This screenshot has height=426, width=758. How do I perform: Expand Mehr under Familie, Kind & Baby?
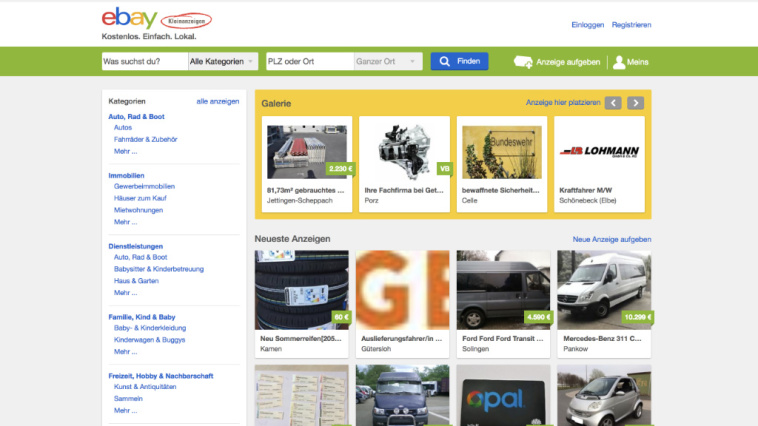pos(126,352)
